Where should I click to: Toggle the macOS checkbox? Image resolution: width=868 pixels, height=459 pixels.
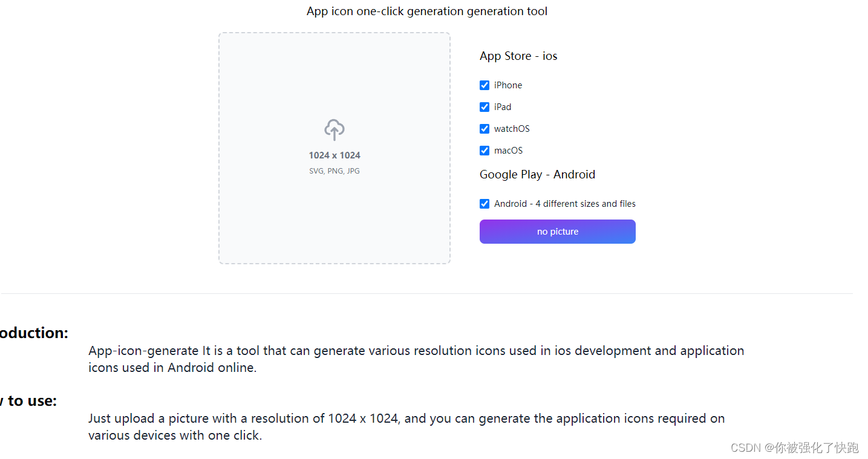click(x=485, y=151)
